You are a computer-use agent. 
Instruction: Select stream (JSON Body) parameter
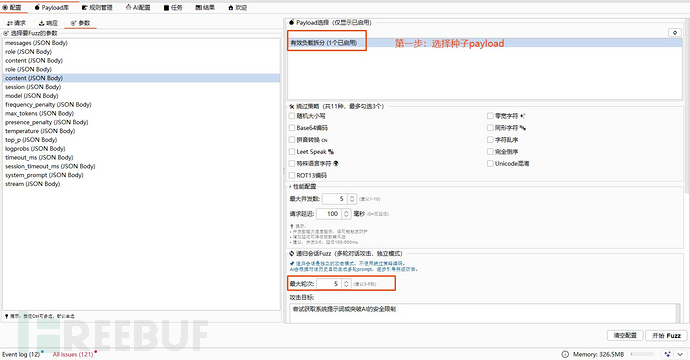coord(141,184)
